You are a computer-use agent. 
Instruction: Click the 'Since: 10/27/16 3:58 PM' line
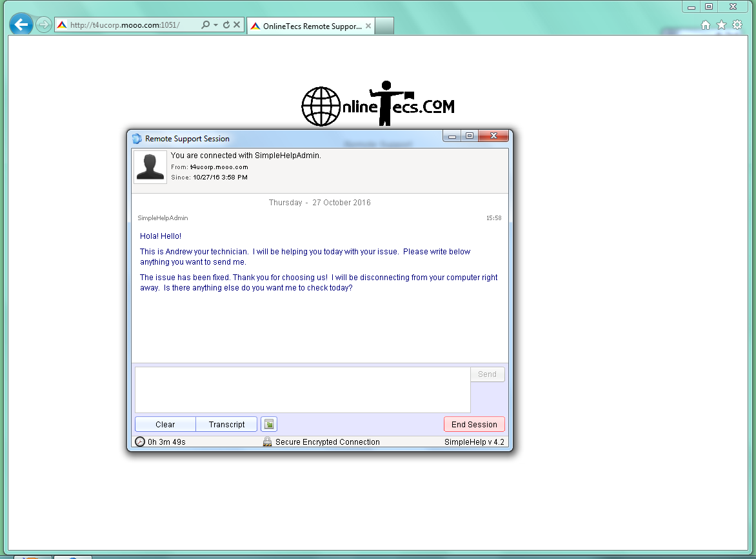point(209,178)
